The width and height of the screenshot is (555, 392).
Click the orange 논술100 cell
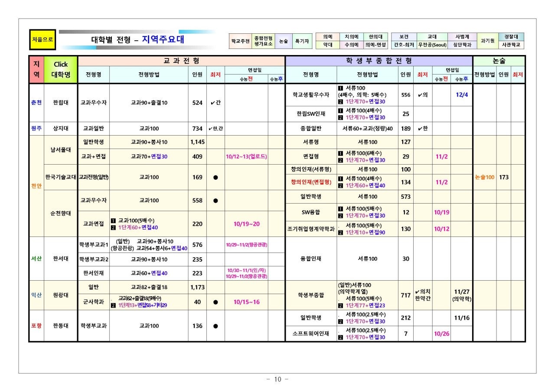(484, 177)
